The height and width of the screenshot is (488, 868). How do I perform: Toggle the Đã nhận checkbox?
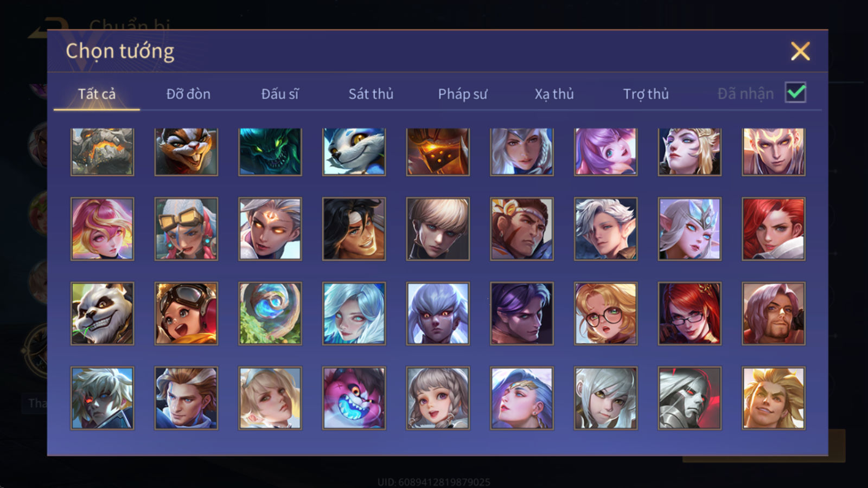point(795,92)
